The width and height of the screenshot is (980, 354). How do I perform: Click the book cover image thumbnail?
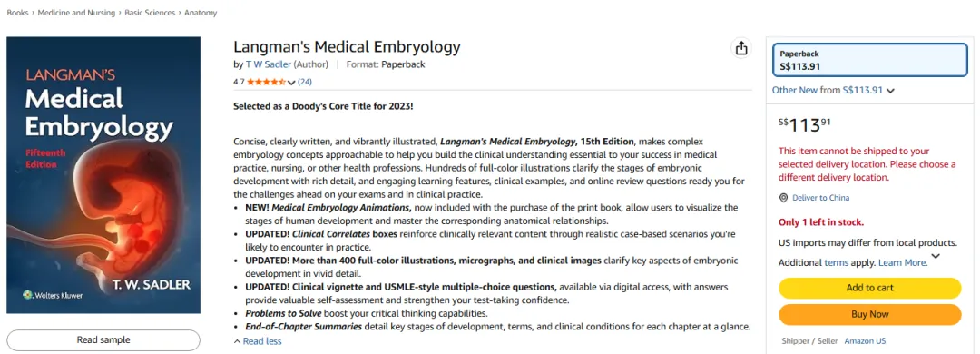coord(103,175)
